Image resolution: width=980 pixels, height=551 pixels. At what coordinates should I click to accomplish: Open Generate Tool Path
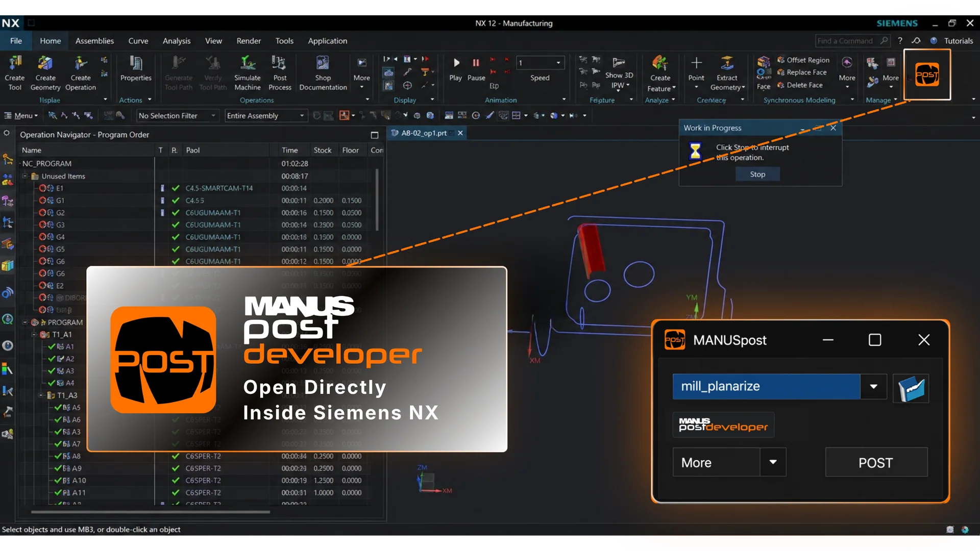[x=179, y=73]
